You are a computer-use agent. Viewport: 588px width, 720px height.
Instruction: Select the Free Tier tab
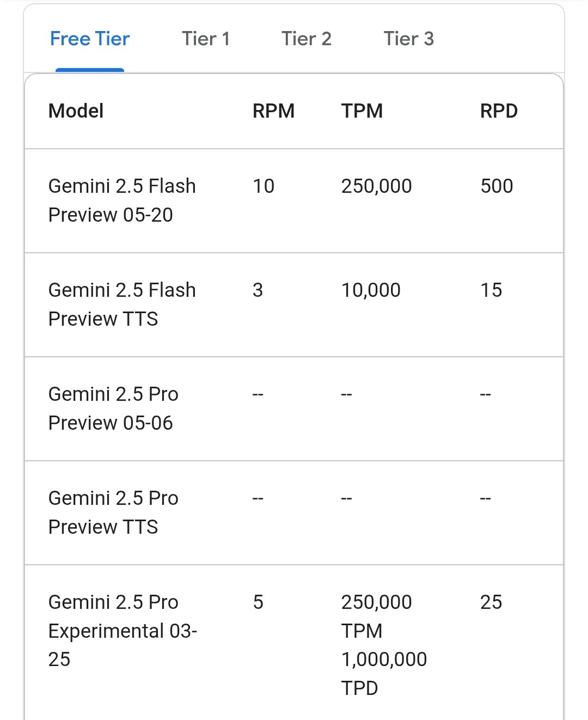(90, 39)
